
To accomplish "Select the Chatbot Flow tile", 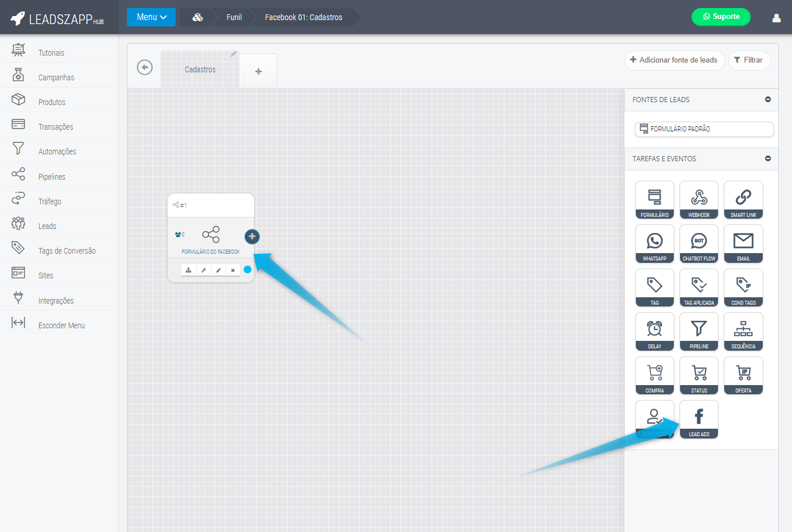I will (x=698, y=243).
